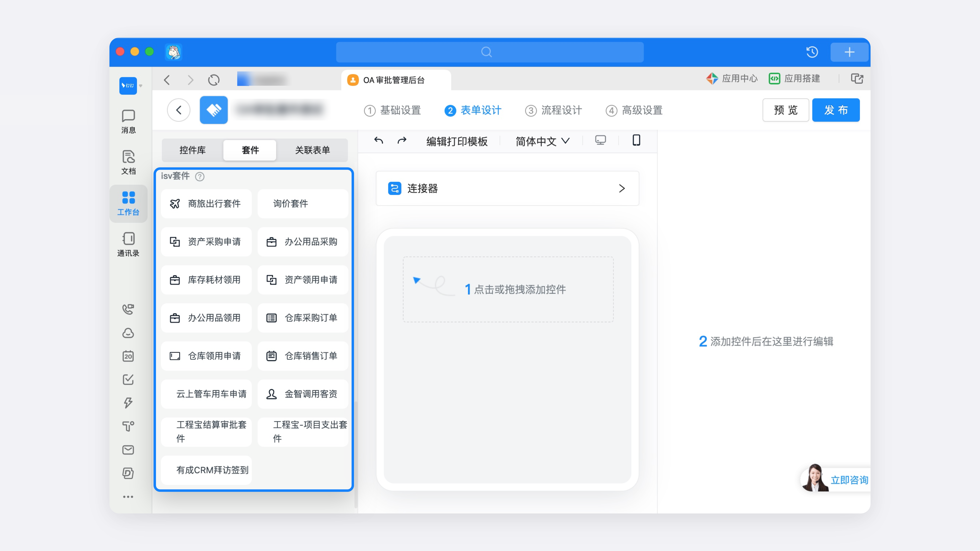
Task: Click the 预览 preview button
Action: coord(786,110)
